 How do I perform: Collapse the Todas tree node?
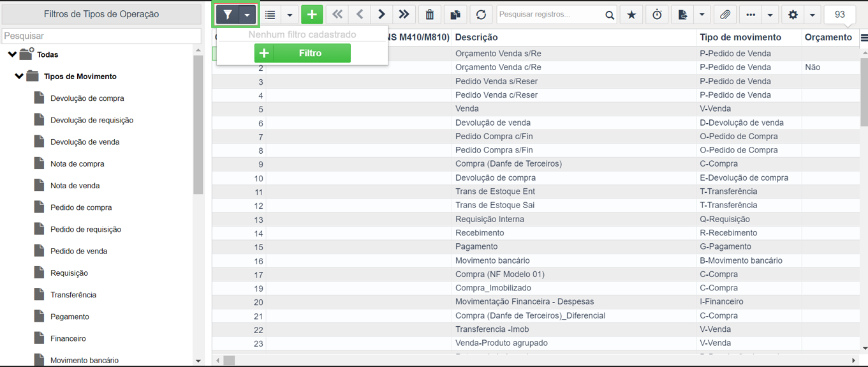click(x=12, y=54)
